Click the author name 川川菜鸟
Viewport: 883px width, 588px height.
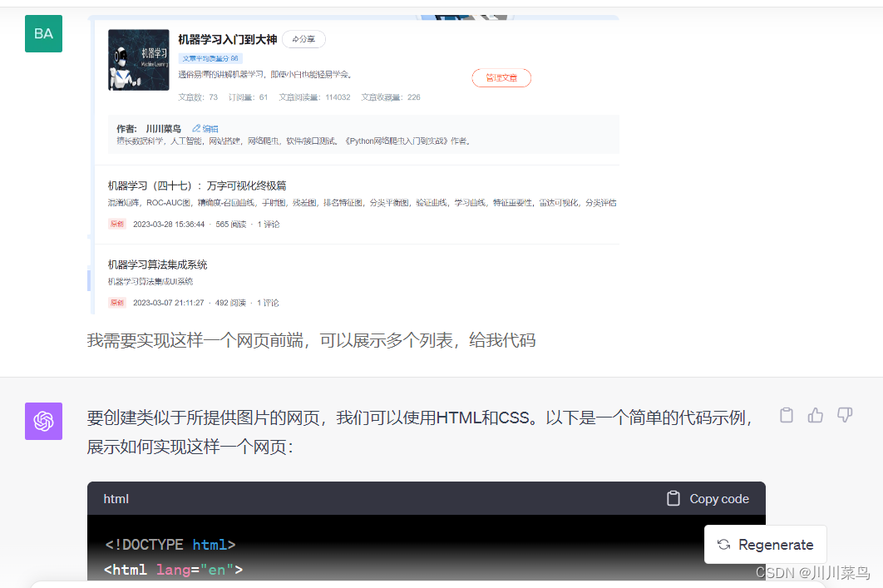tap(163, 128)
